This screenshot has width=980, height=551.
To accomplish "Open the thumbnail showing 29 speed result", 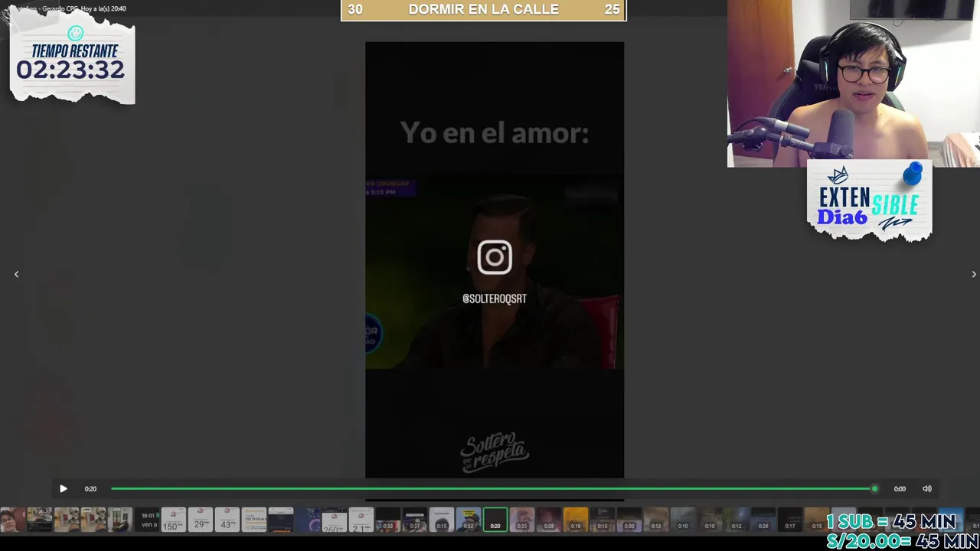I will (x=201, y=520).
